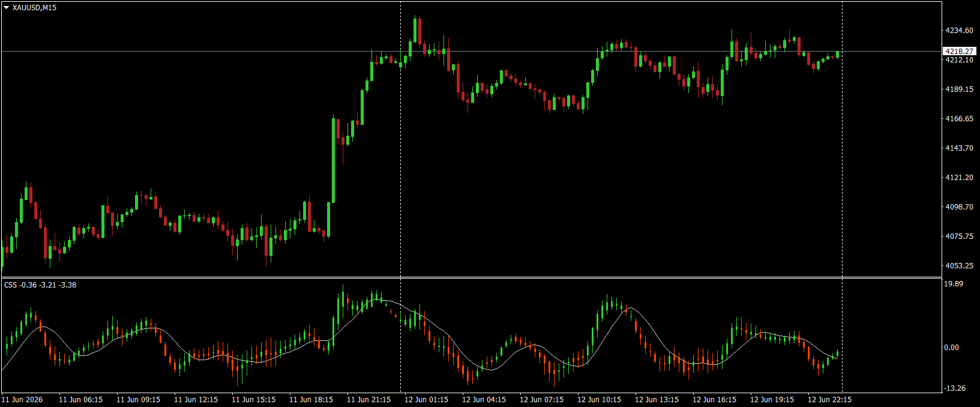
Task: Select the current price tag 4218.27
Action: point(959,52)
